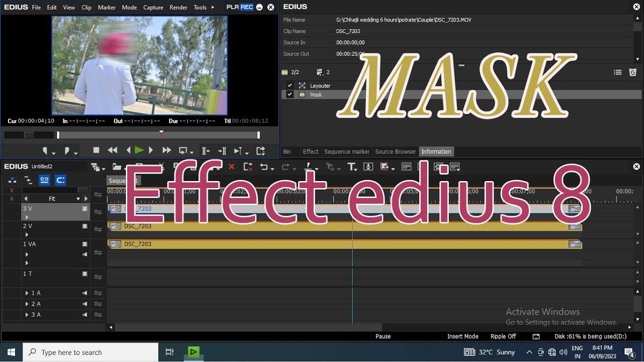Move to next edit point
Image resolution: width=644 pixels, height=362 pixels.
click(x=222, y=150)
